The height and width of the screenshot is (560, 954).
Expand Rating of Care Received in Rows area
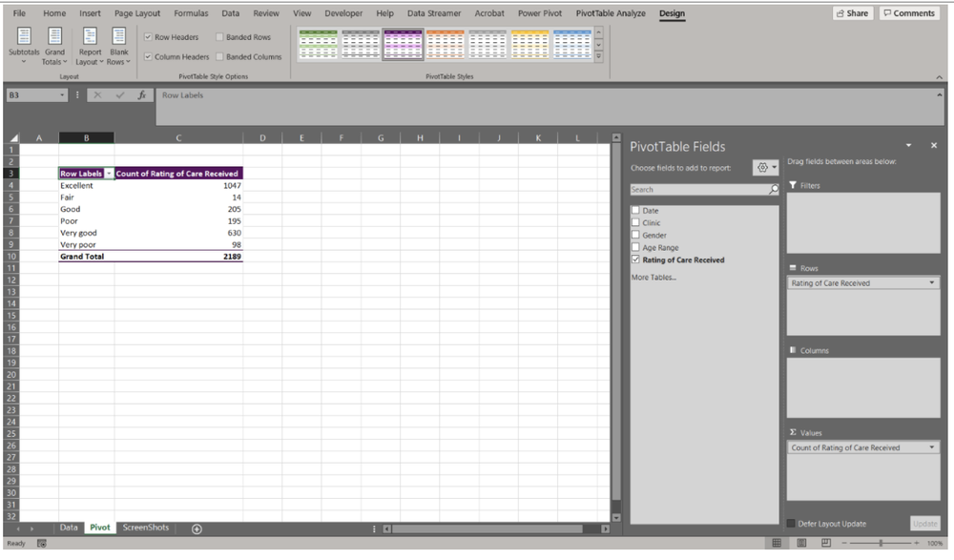pos(932,282)
